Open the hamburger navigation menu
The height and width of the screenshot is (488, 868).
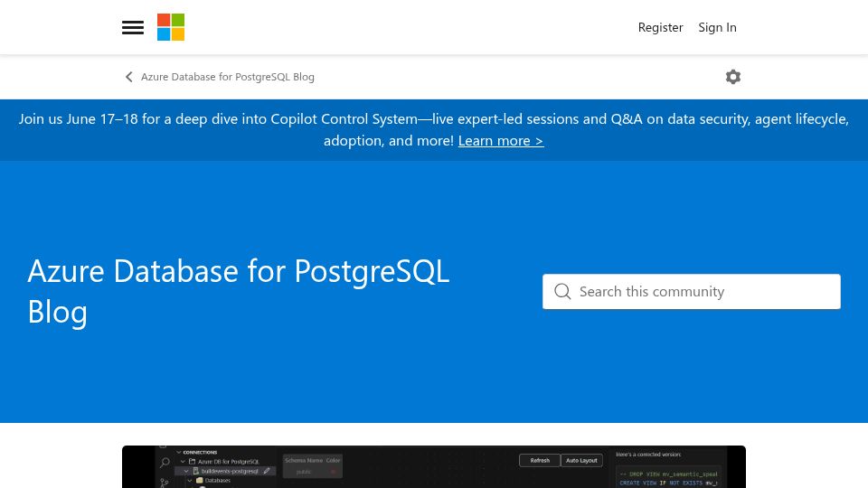coord(133,27)
